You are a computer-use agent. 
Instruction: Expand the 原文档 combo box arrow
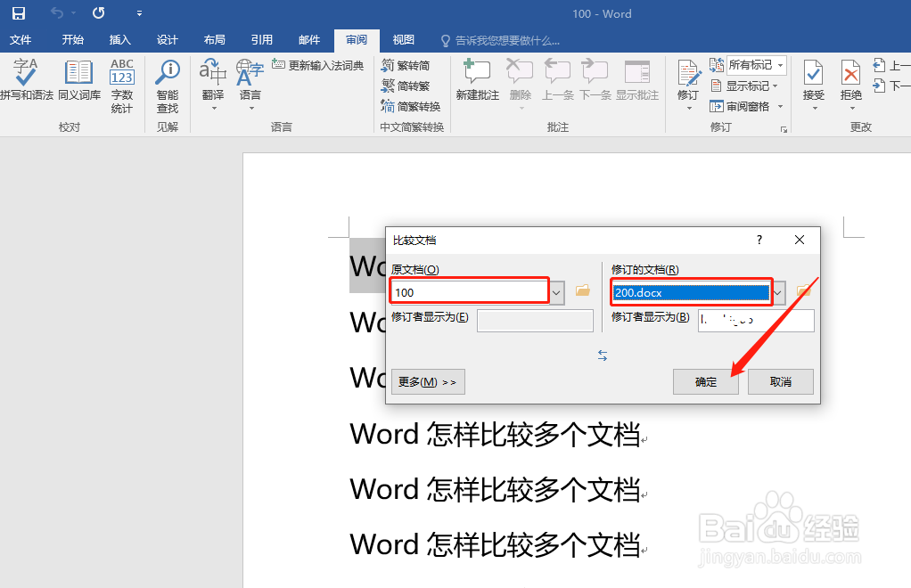tap(556, 292)
